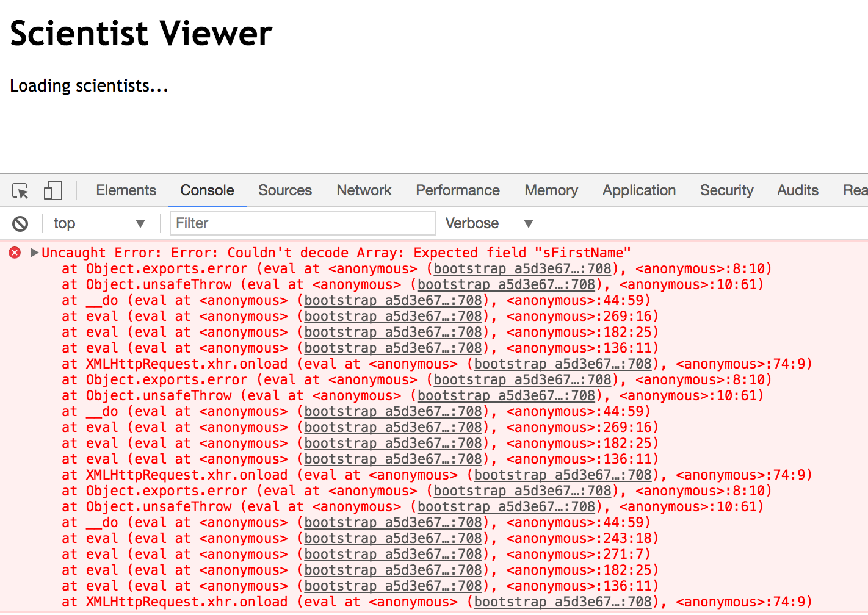Click the 'Loading scientists...' text

pos(89,86)
